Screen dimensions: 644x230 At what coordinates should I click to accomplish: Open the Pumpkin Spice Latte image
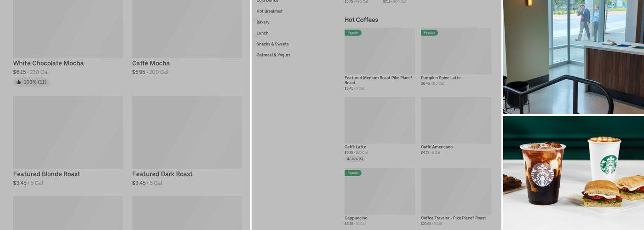tap(456, 51)
